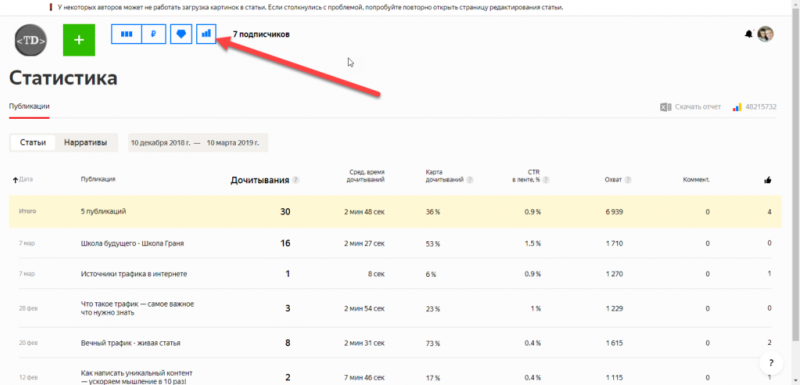Show help for Охват column

click(628, 180)
